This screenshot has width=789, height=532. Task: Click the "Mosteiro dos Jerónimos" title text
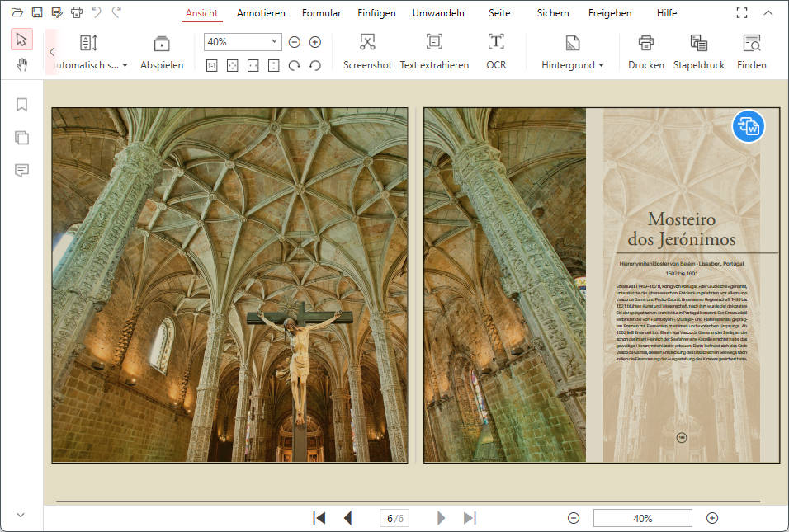coord(682,229)
